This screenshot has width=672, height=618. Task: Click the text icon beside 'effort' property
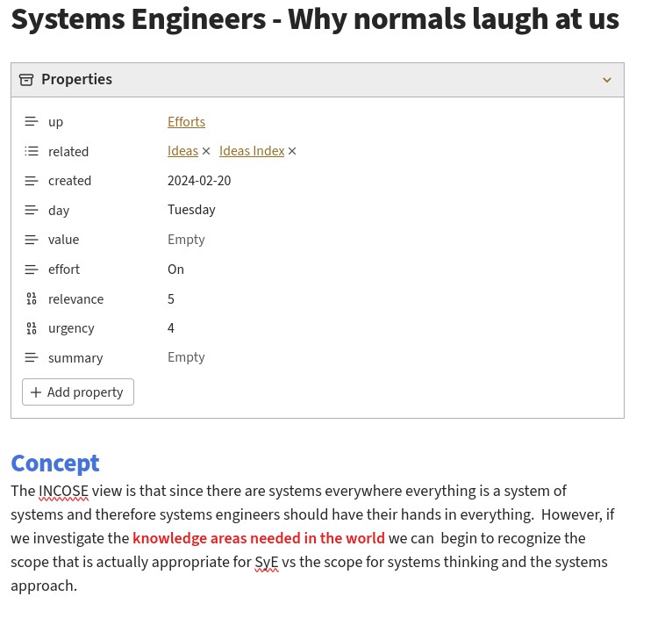[x=32, y=269]
